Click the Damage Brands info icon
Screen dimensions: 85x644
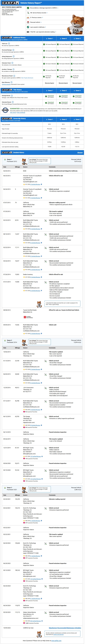tap(12, 96)
